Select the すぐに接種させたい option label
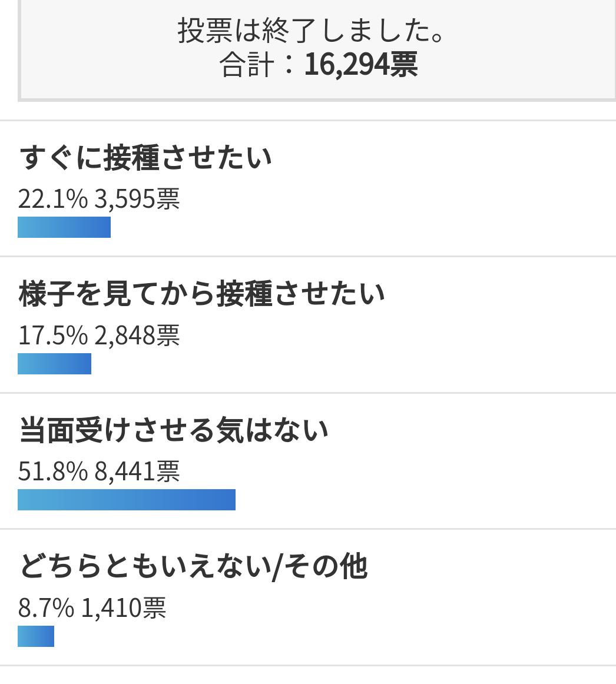The height and width of the screenshot is (684, 616). 146,158
